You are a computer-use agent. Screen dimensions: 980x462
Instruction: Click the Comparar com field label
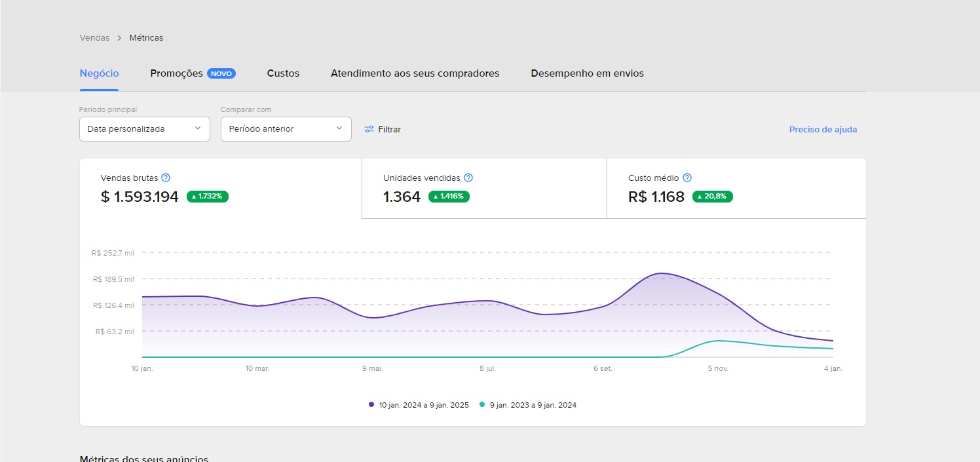246,109
